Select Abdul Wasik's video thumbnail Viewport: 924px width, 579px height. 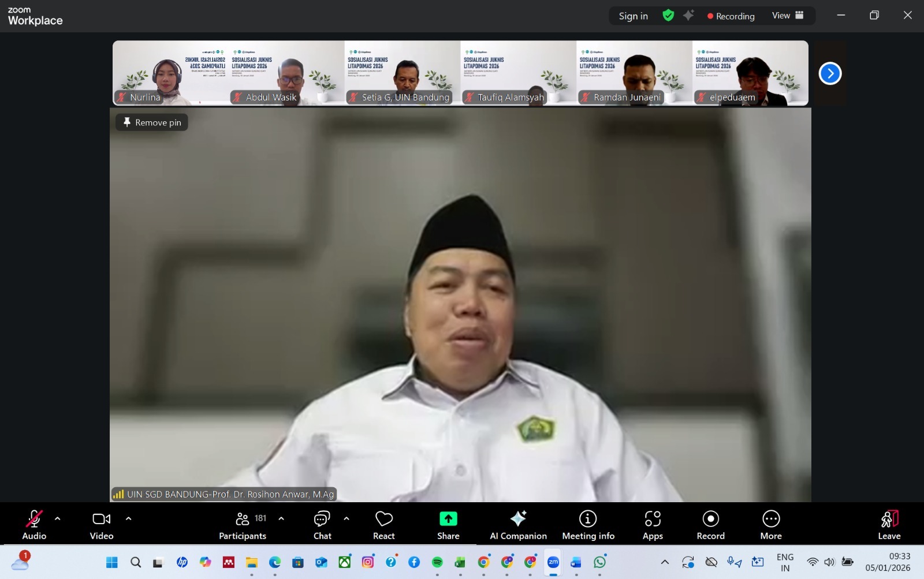(x=286, y=73)
